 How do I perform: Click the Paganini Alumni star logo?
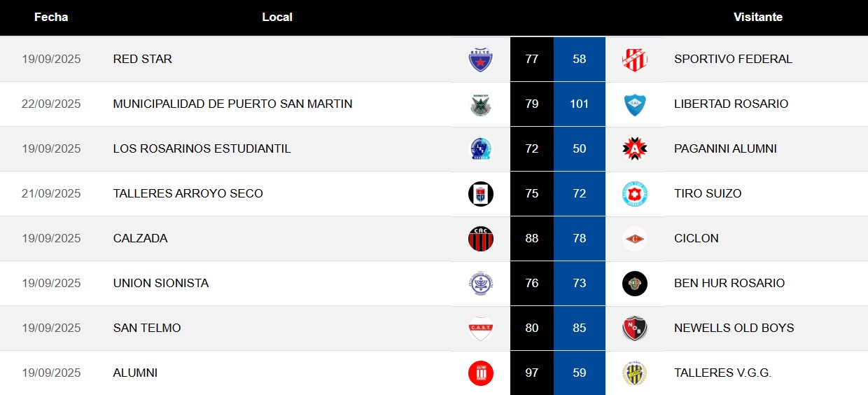pyautogui.click(x=634, y=149)
